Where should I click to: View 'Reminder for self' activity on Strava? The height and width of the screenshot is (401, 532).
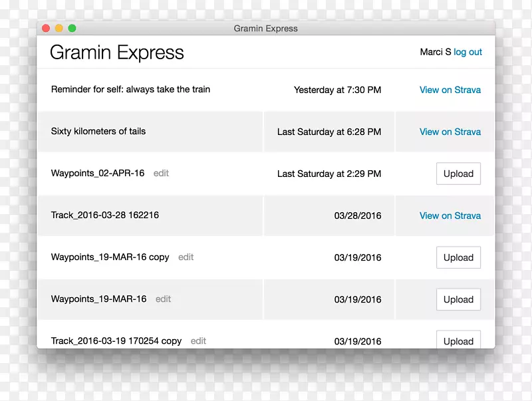coord(450,90)
